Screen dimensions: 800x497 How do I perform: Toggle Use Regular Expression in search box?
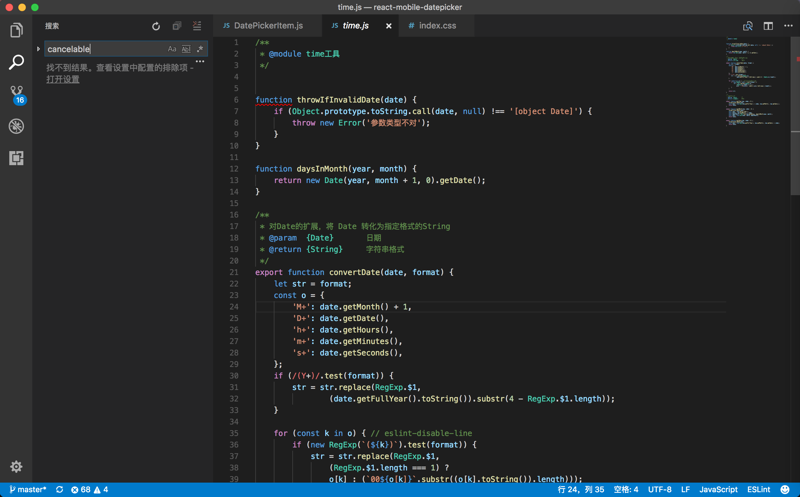[199, 49]
